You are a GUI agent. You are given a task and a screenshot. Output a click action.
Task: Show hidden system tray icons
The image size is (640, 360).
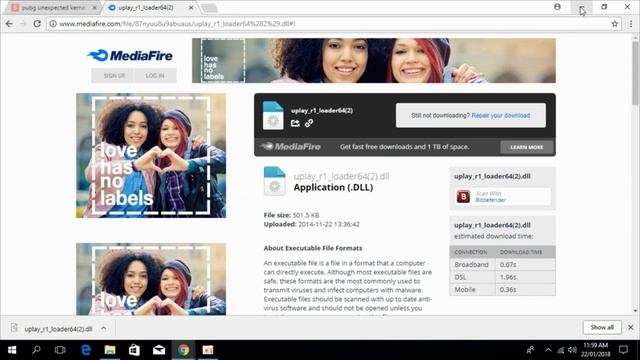548,350
